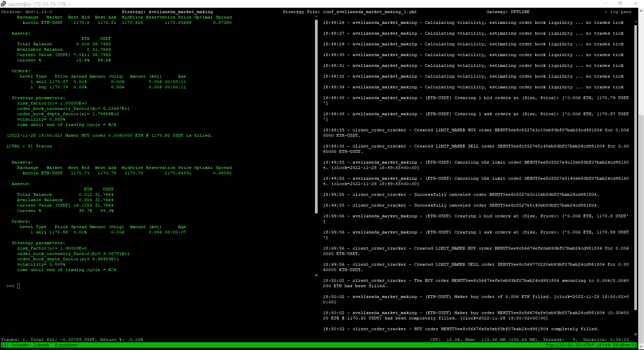Image resolution: width=644 pixels, height=350 pixels.
Task: Click 18:49:56 'Creating 1 bid orders' log line
Action: pyautogui.click(x=476, y=219)
